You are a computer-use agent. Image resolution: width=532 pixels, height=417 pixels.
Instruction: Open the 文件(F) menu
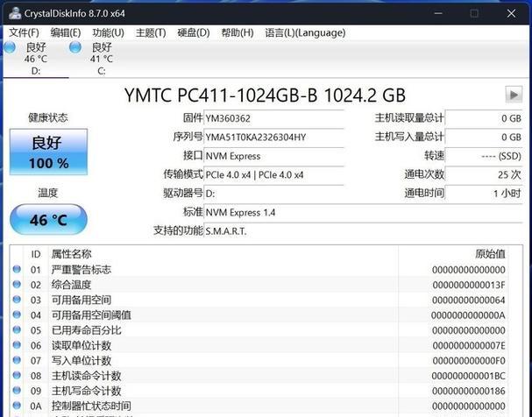click(24, 32)
